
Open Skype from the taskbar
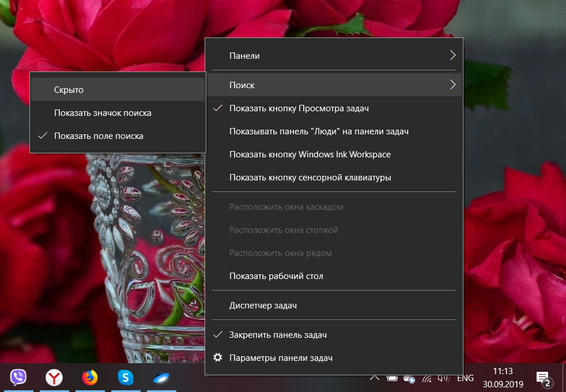(x=125, y=378)
